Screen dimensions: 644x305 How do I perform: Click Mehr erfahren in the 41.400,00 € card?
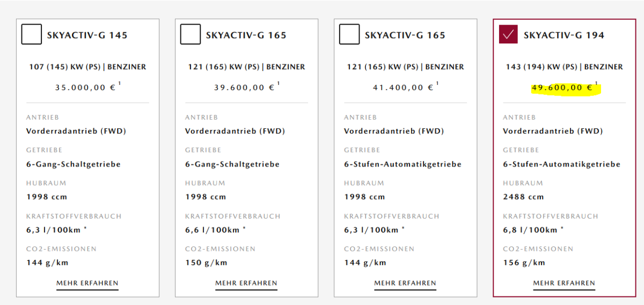coord(405,283)
